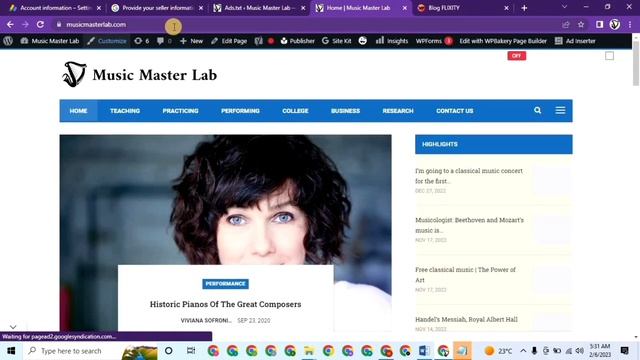Open the volume speaker tray icon
This screenshot has width=640, height=360.
pos(580,351)
